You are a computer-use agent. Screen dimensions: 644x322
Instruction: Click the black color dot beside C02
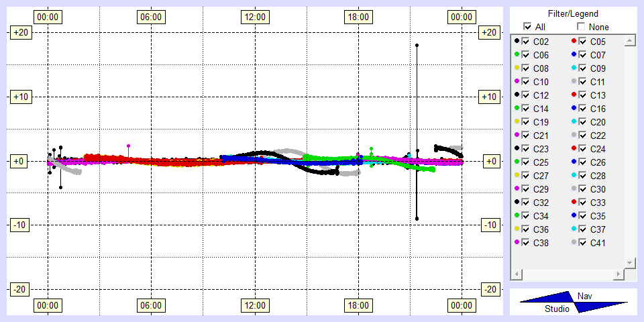pos(517,42)
